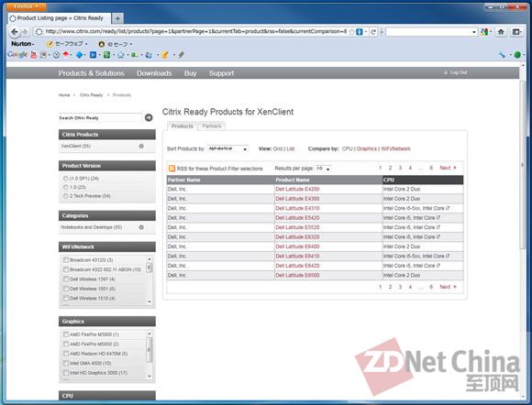Open the Dell Latitude E4200 product link
Viewport: 532px width, 405px height.
point(297,189)
